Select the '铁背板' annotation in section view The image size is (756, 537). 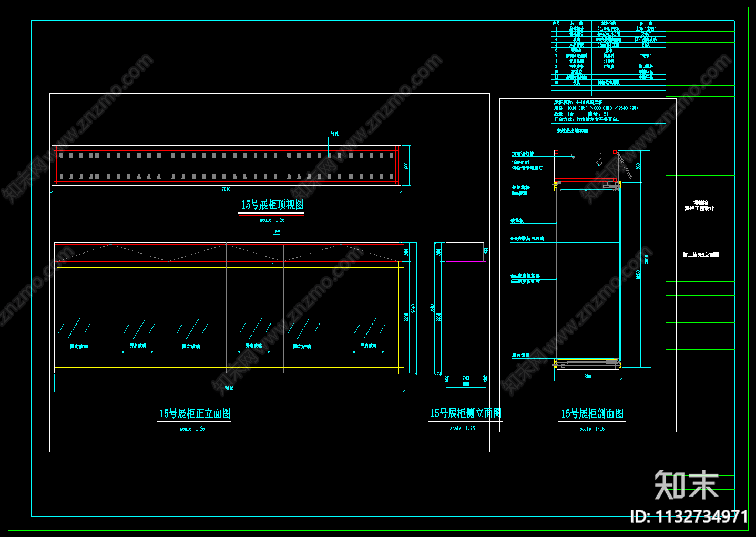[517, 221]
